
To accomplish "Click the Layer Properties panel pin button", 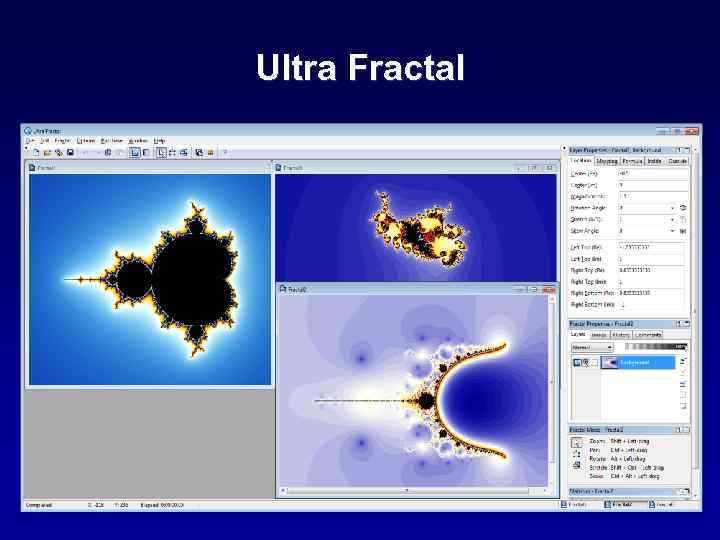I will [680, 150].
